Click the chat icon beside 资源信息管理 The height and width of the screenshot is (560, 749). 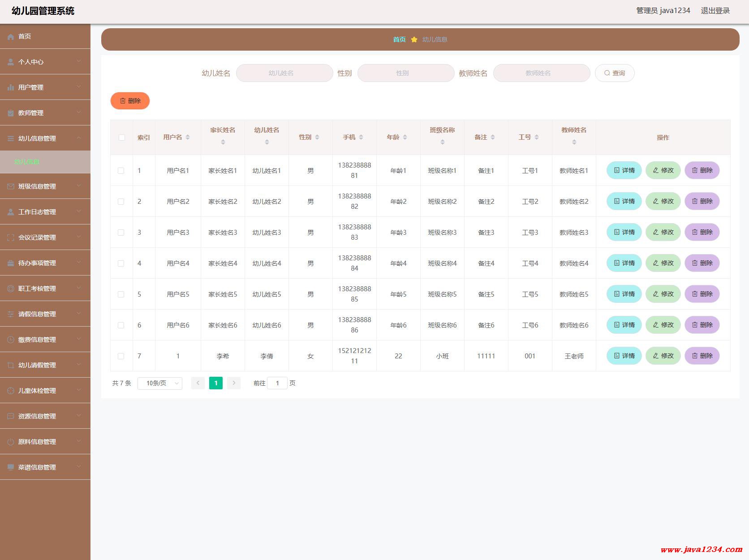click(11, 417)
